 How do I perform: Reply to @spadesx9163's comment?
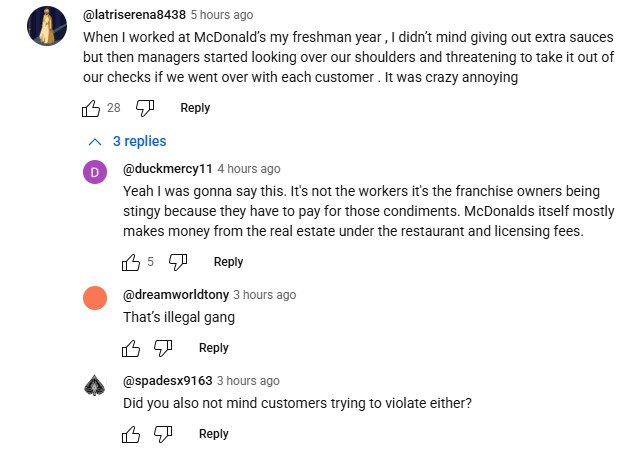(213, 434)
